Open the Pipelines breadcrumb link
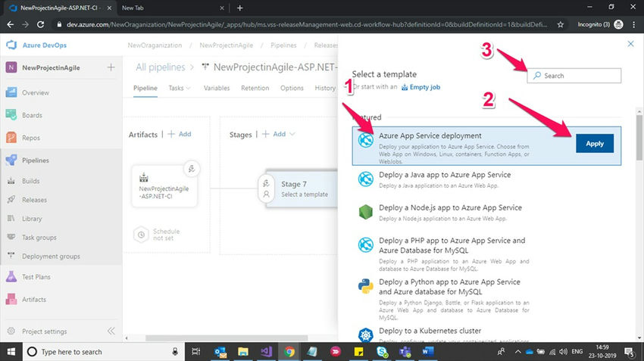This screenshot has width=644, height=361. 283,45
